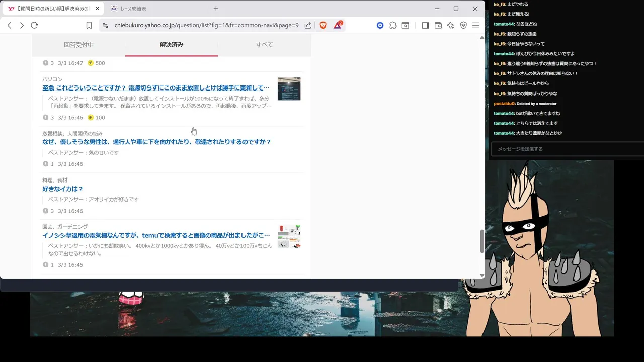Click the 料理、食材 category label
The height and width of the screenshot is (362, 644).
55,180
